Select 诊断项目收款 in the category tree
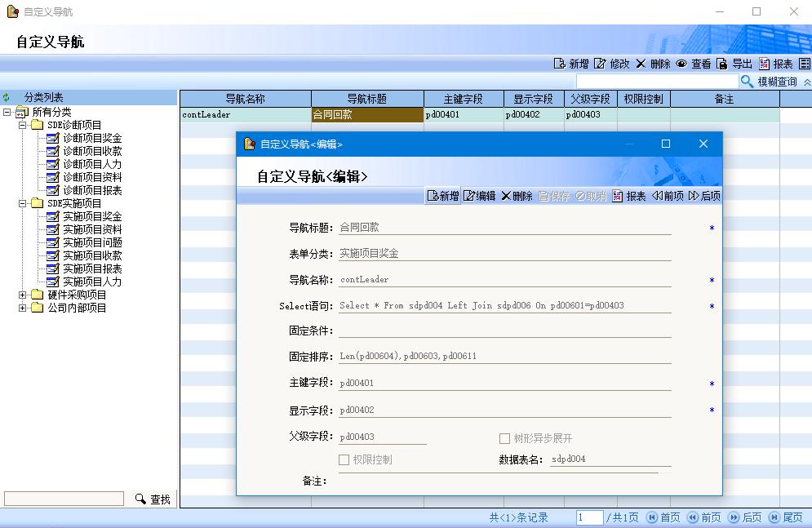The height and width of the screenshot is (528, 812). coord(92,151)
